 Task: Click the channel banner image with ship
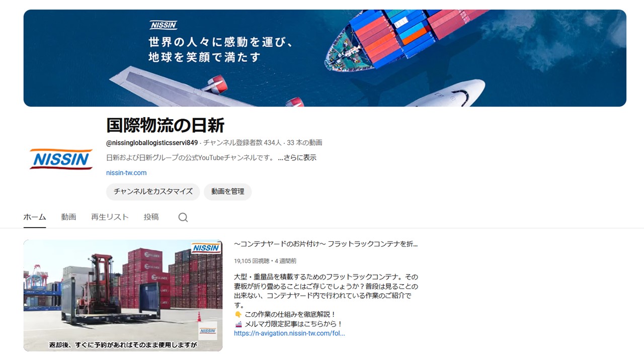click(x=325, y=58)
